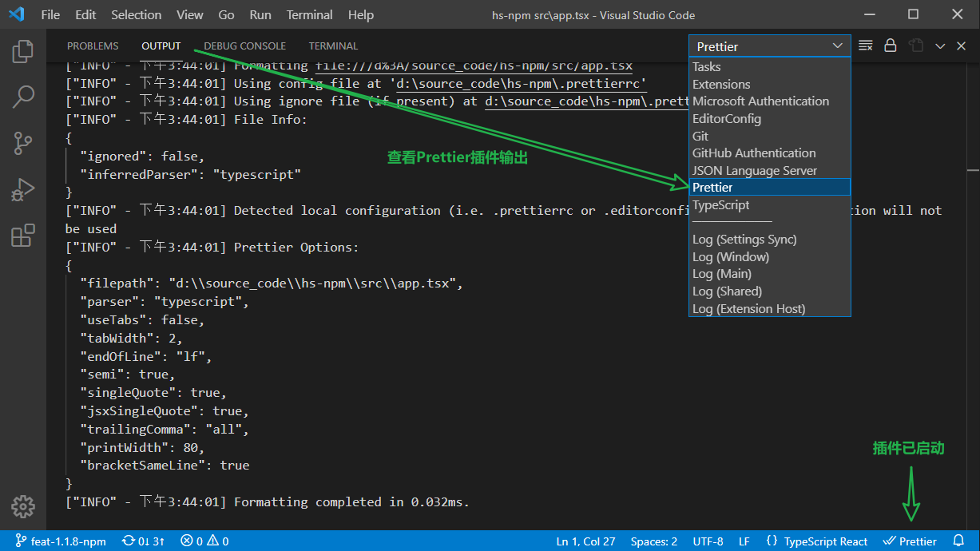
Task: Close the bottom panel
Action: click(x=962, y=46)
